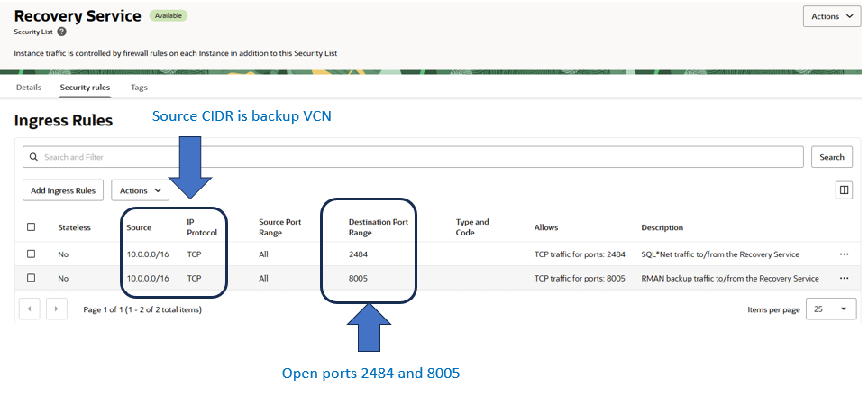Open the column layout settings icon
The height and width of the screenshot is (397, 868).
[x=844, y=190]
